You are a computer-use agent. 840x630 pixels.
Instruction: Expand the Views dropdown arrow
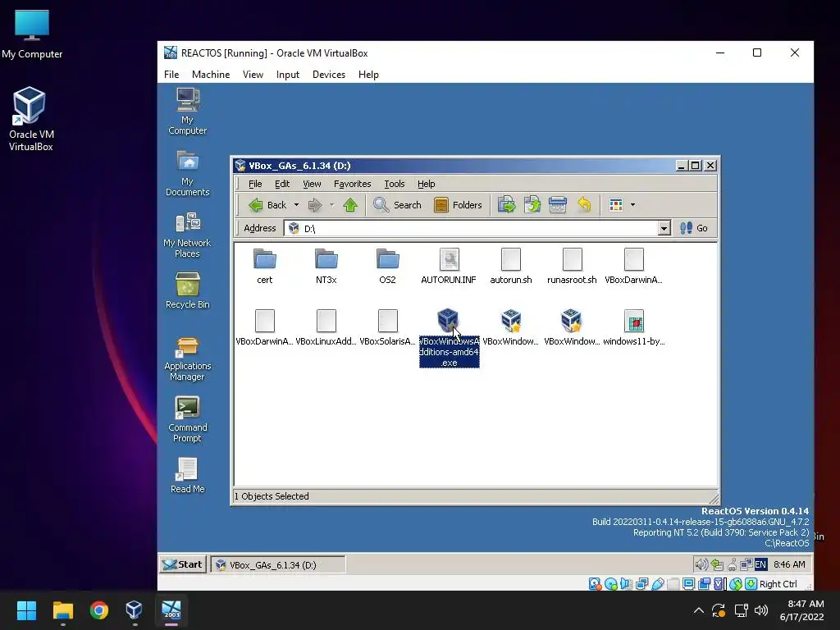[x=632, y=204]
